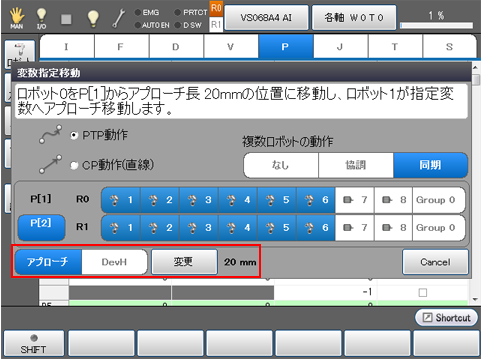Select the R1 robot indicator
This screenshot has width=481, height=360.
[216, 24]
